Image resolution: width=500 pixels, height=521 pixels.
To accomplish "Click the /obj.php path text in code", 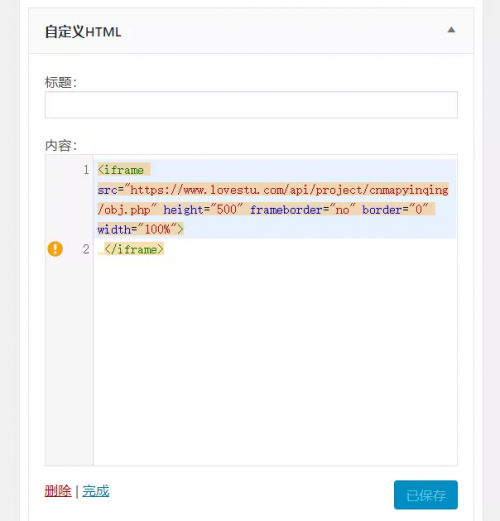I will (x=124, y=210).
